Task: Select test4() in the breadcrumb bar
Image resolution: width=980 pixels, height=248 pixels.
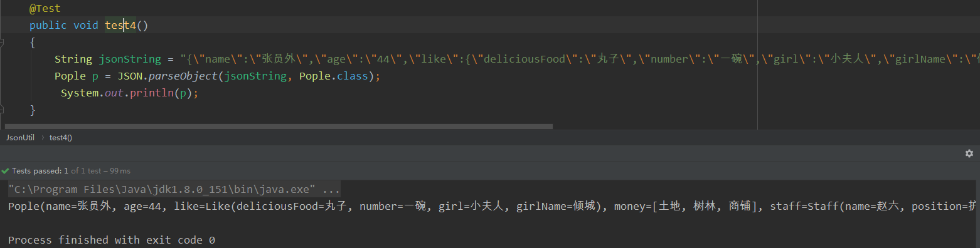Action: pos(61,137)
